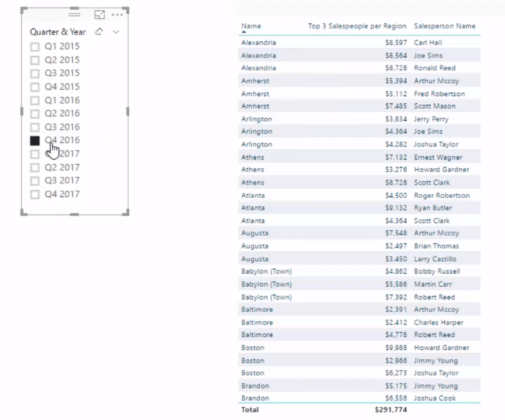Image resolution: width=505 pixels, height=420 pixels.
Task: Sort by the Name column header
Action: [x=251, y=26]
